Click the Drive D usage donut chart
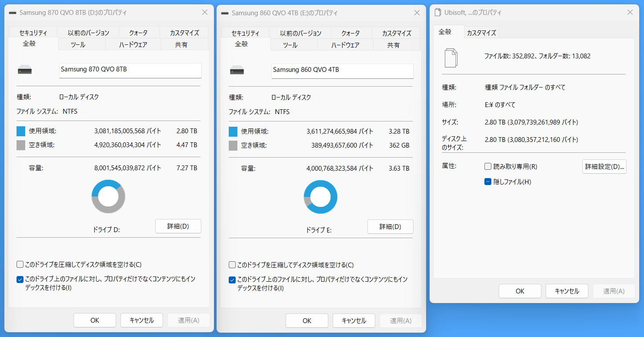This screenshot has height=337, width=644. tap(108, 196)
